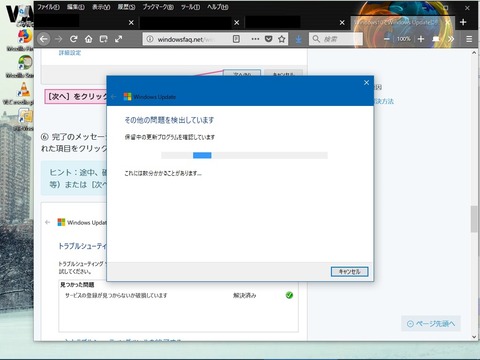Viewport: 480px width, 360px height.
Task: Go back with Firefox back arrow
Action: [x=43, y=39]
